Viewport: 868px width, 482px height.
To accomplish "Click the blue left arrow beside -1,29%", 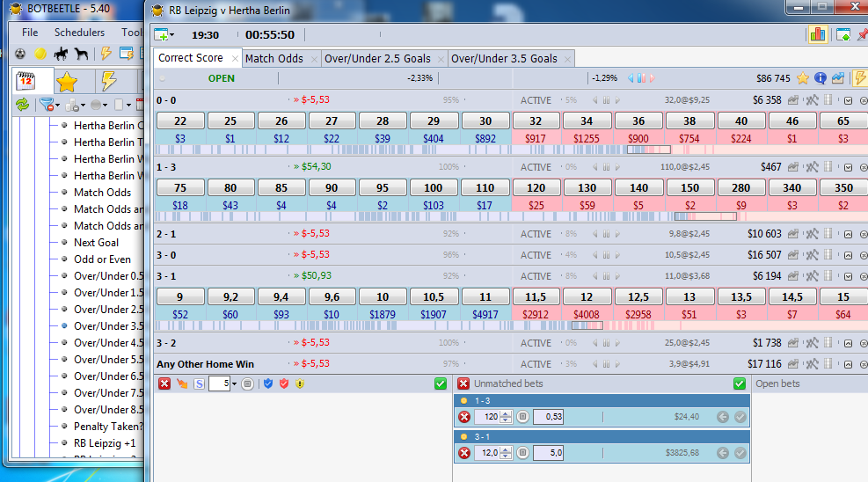I will (x=631, y=78).
